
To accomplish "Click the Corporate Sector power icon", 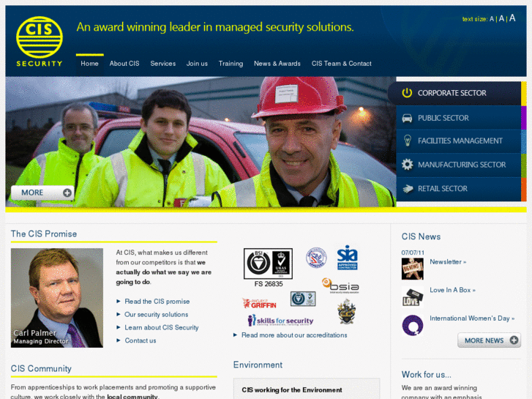I will pyautogui.click(x=407, y=93).
